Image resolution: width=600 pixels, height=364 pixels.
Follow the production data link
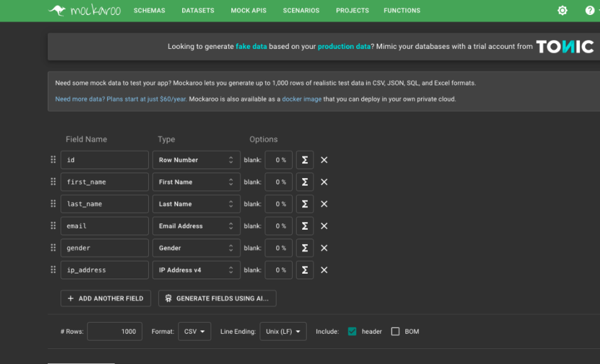(x=344, y=46)
